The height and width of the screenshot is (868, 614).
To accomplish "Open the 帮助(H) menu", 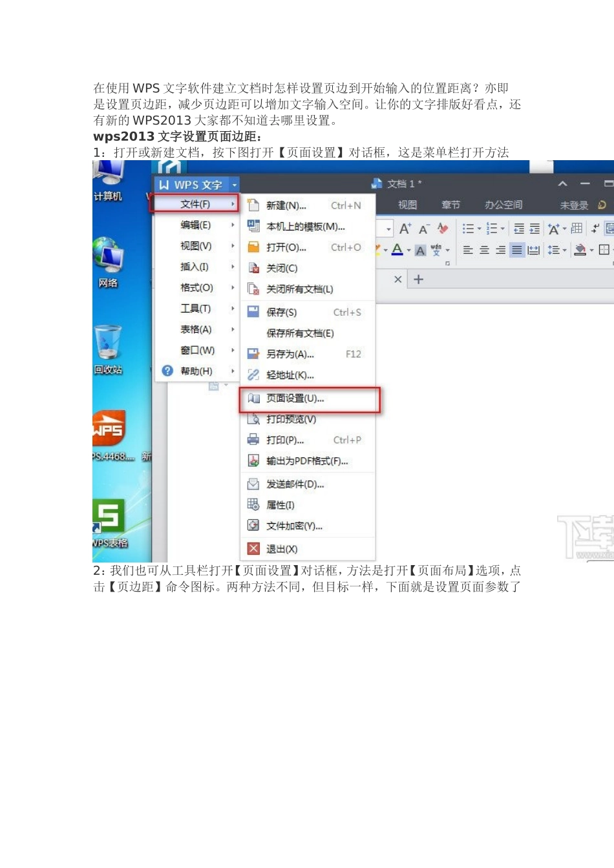I will (196, 371).
